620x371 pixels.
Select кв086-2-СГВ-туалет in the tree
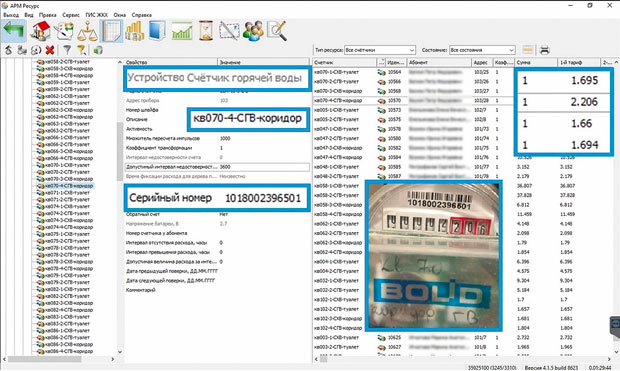click(67, 338)
